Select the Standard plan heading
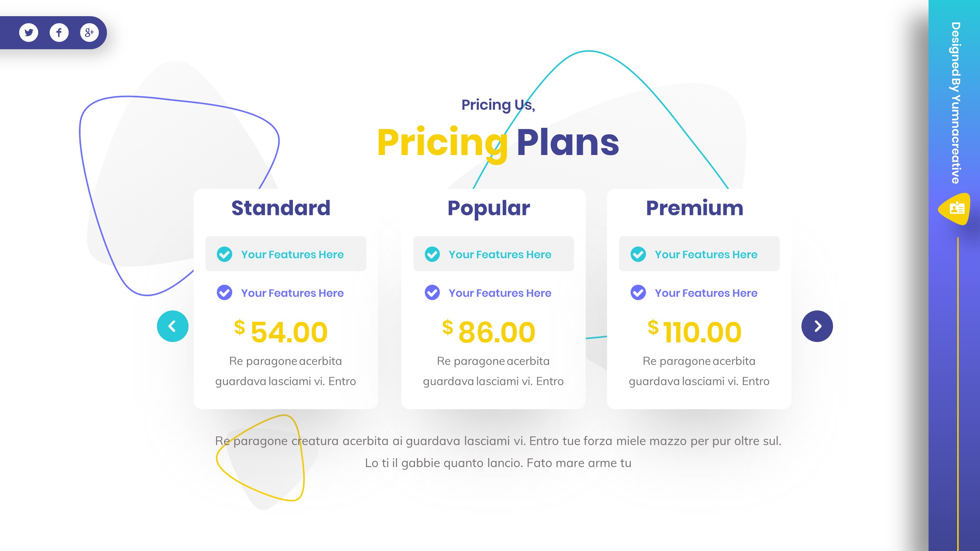Screen dimensions: 980x551 click(x=281, y=208)
